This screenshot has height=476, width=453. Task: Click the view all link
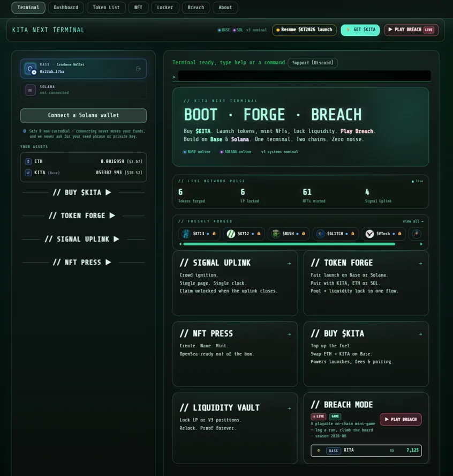click(x=413, y=221)
